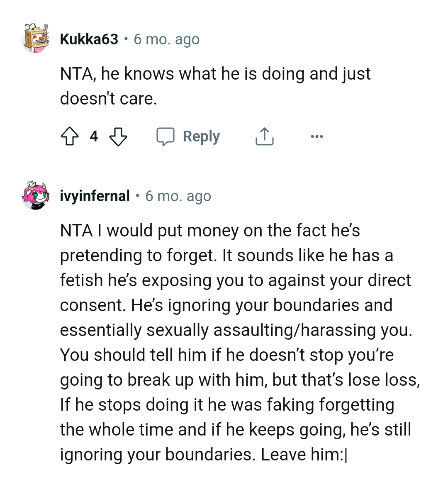Toggle off your vote by clicking upvote again
Viewport: 448px width, 482px height.
point(70,136)
